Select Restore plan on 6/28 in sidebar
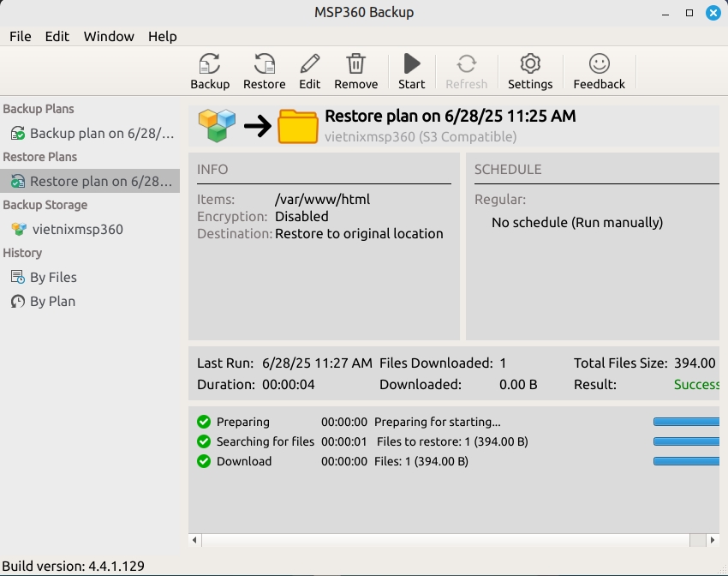This screenshot has height=576, width=728. 90,181
